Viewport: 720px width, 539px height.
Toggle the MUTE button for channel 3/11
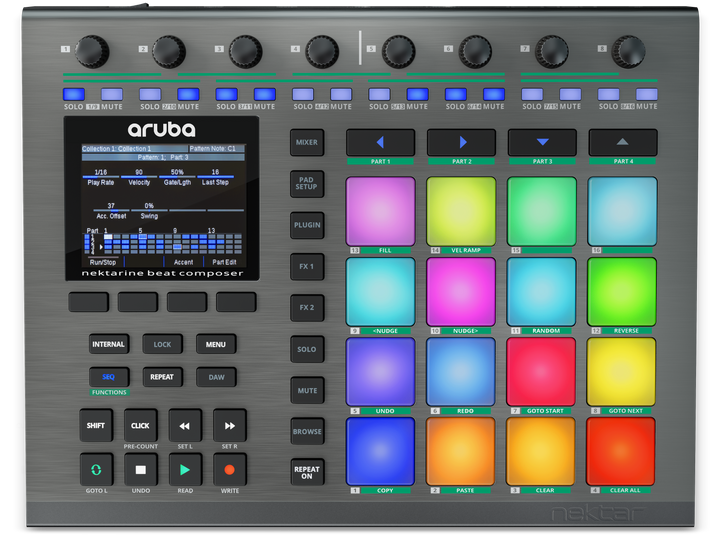[265, 94]
